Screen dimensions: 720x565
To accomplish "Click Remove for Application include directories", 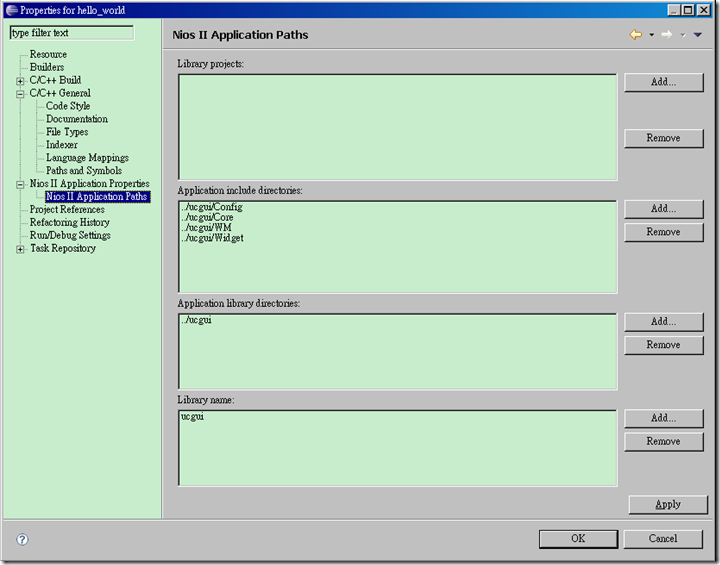I will [x=663, y=232].
